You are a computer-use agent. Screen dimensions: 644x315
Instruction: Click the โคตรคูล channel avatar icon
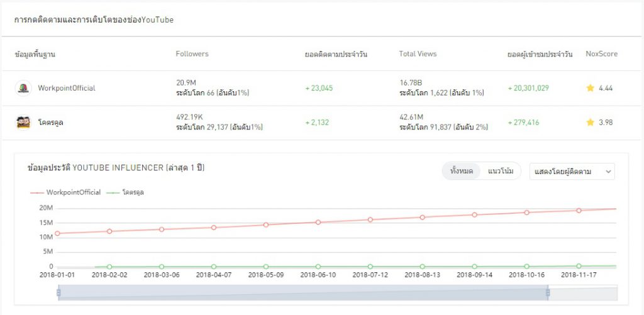pos(23,123)
